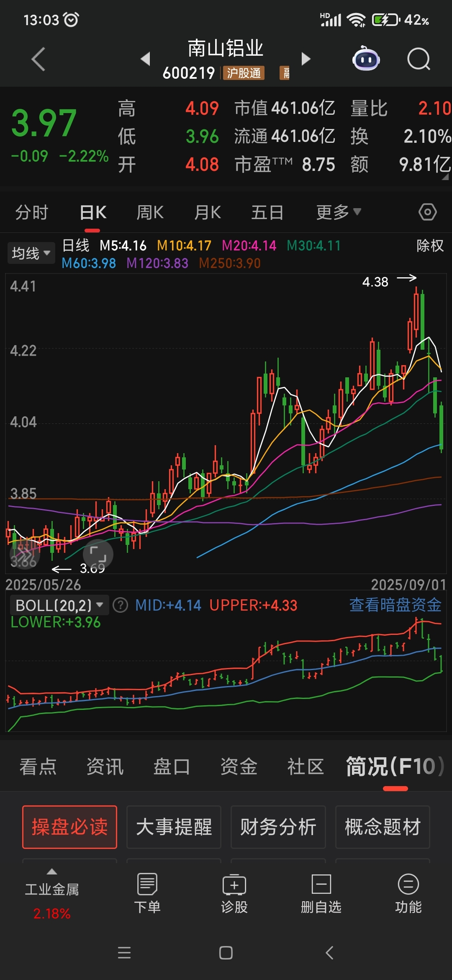452x980 pixels.
Task: Tap the M60:3.98 label
Action: pos(89,263)
